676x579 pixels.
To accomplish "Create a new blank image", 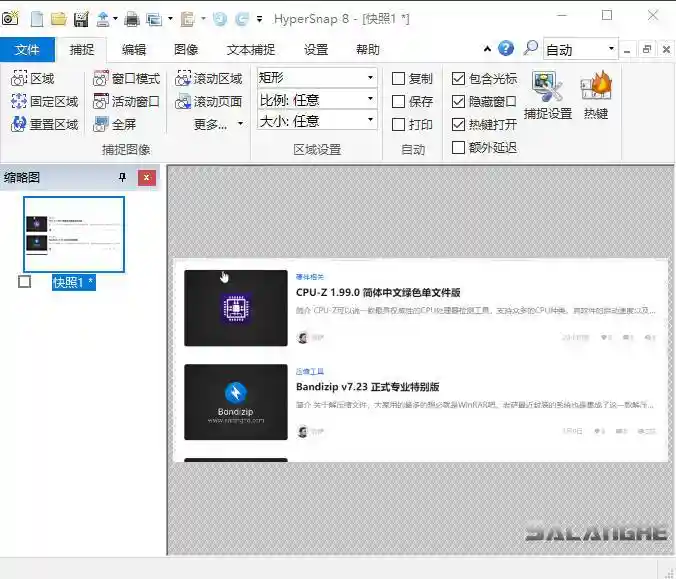I will click(x=37, y=19).
